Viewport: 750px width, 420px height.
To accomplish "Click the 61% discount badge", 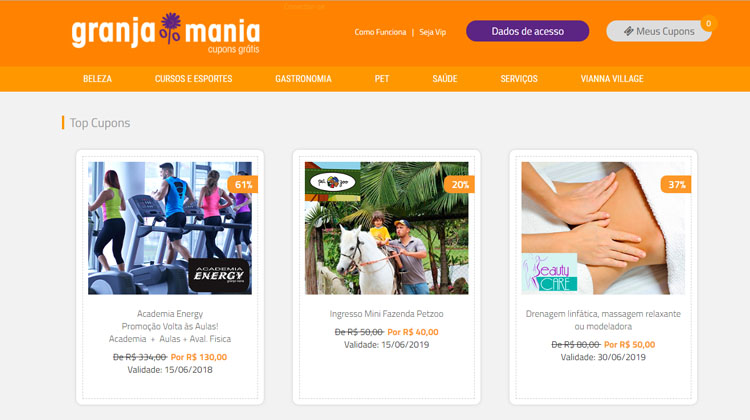I will [243, 185].
